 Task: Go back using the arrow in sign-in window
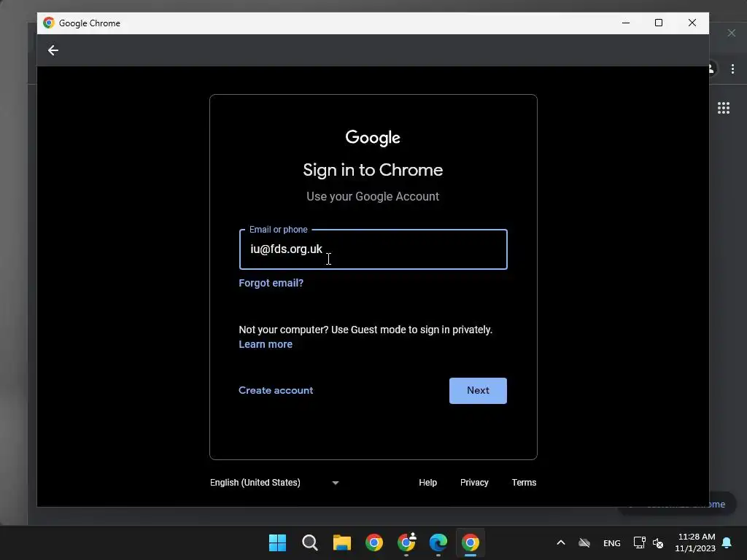53,50
